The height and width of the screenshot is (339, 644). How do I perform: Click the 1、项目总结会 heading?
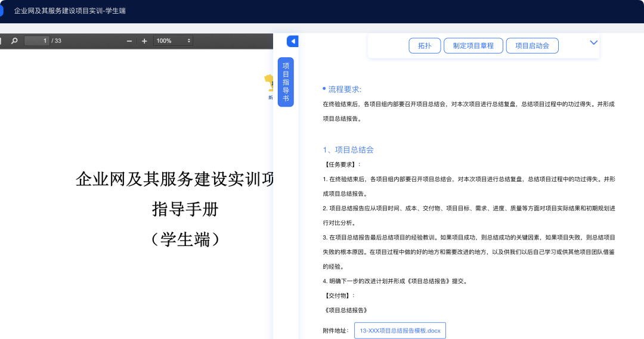348,150
